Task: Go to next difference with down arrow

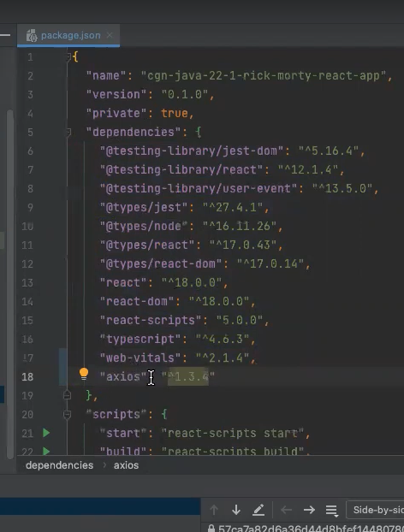Action: [236, 510]
